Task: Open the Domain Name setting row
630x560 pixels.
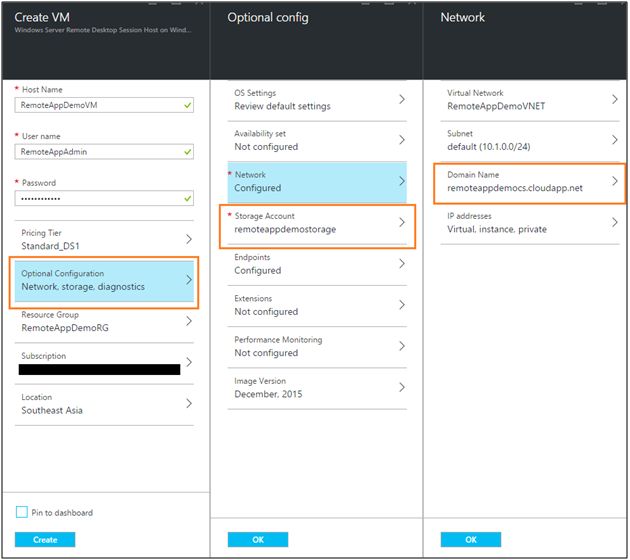Action: [525, 181]
